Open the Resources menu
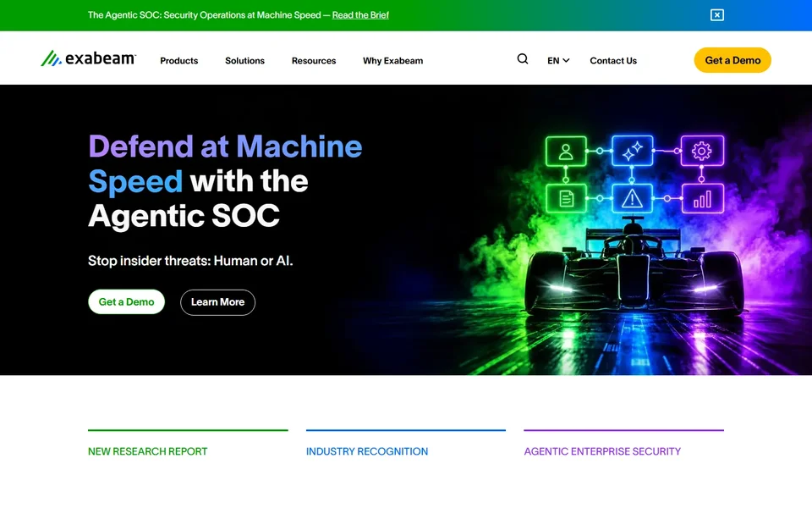This screenshot has width=812, height=508. point(313,61)
